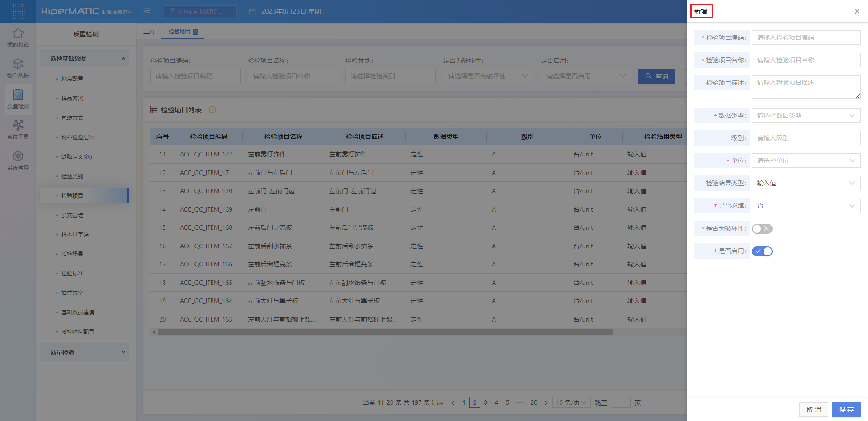The height and width of the screenshot is (421, 868).
Task: Go to page 5
Action: point(507,402)
